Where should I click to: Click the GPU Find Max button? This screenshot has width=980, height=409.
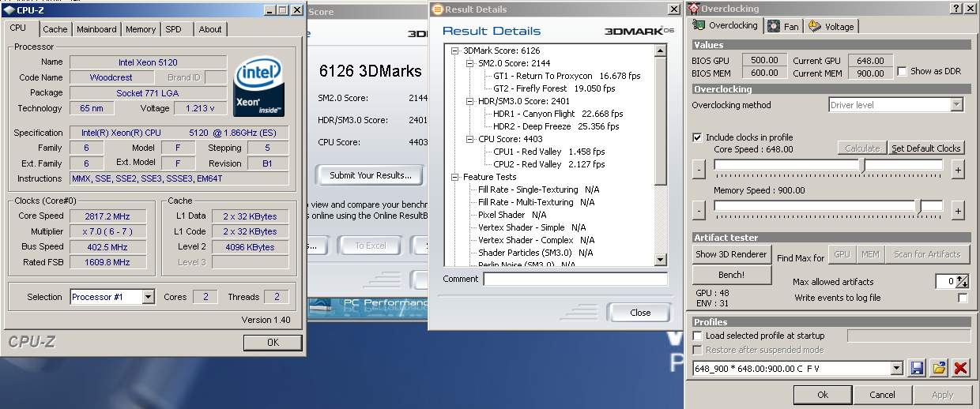tap(842, 254)
